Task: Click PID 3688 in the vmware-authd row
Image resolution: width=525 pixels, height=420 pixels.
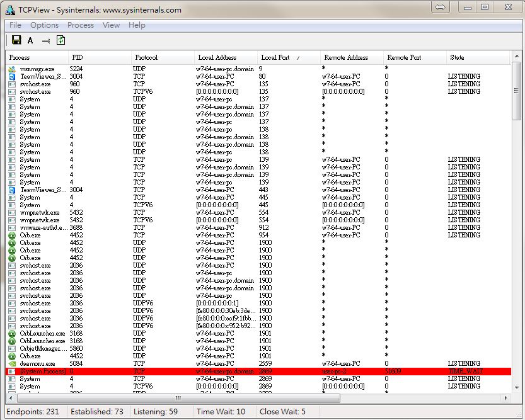Action: coord(76,228)
